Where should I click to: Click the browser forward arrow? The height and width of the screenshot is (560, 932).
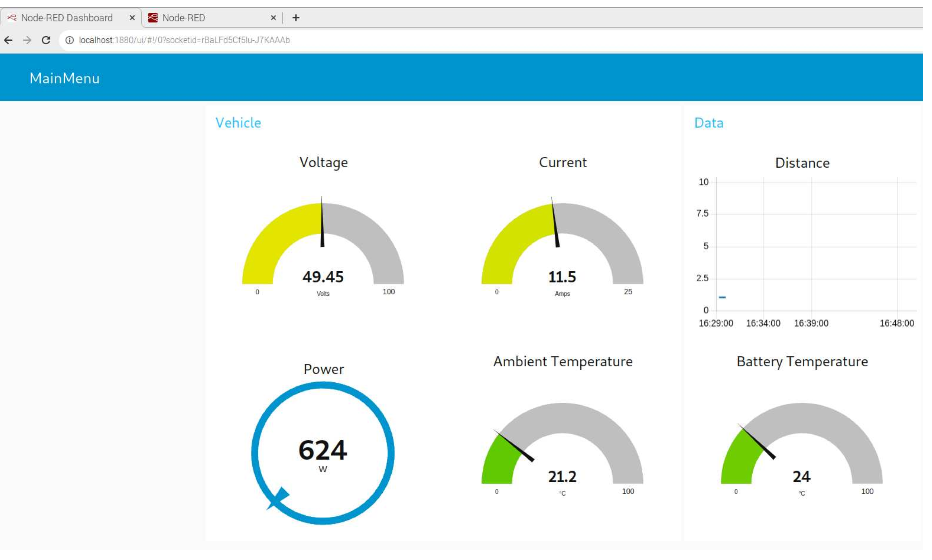(27, 40)
